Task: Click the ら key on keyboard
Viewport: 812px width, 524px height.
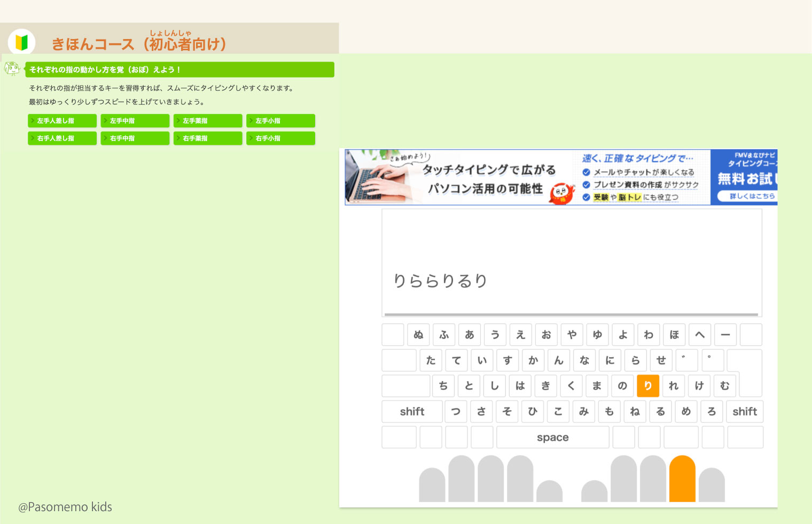Action: pyautogui.click(x=636, y=360)
